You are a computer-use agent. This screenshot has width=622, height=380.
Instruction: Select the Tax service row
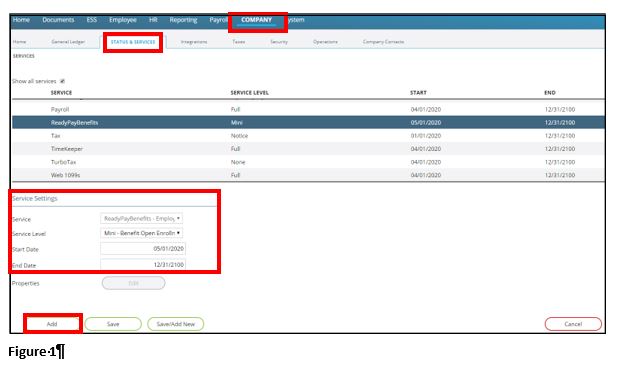coord(308,136)
